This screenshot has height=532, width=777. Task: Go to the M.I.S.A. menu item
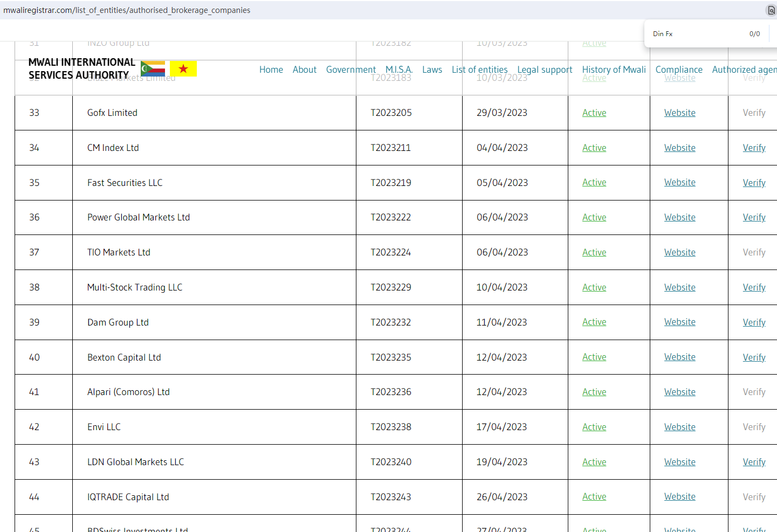pyautogui.click(x=398, y=70)
